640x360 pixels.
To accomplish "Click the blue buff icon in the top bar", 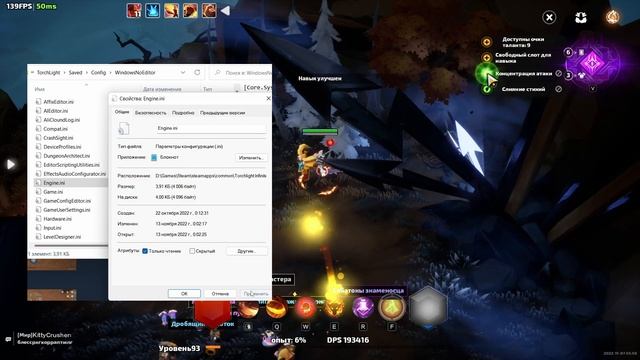I will pos(153,10).
